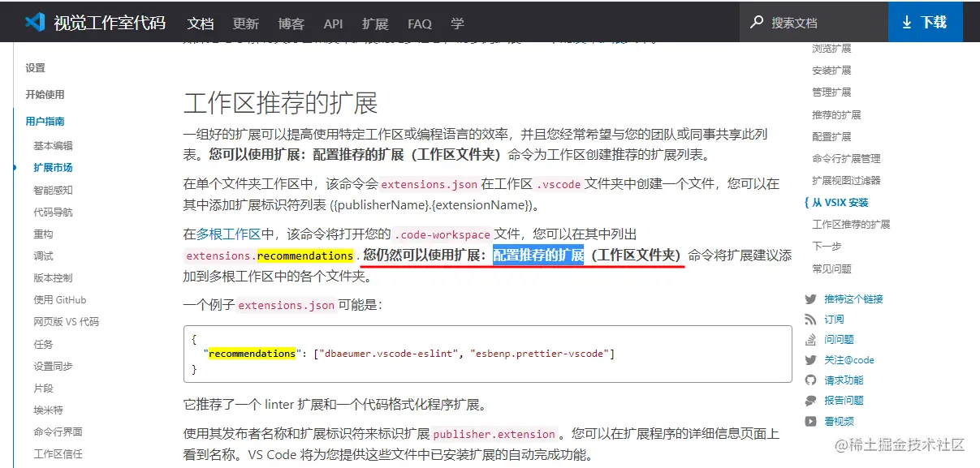Click the GitHub icon beside 请求功能

[810, 380]
